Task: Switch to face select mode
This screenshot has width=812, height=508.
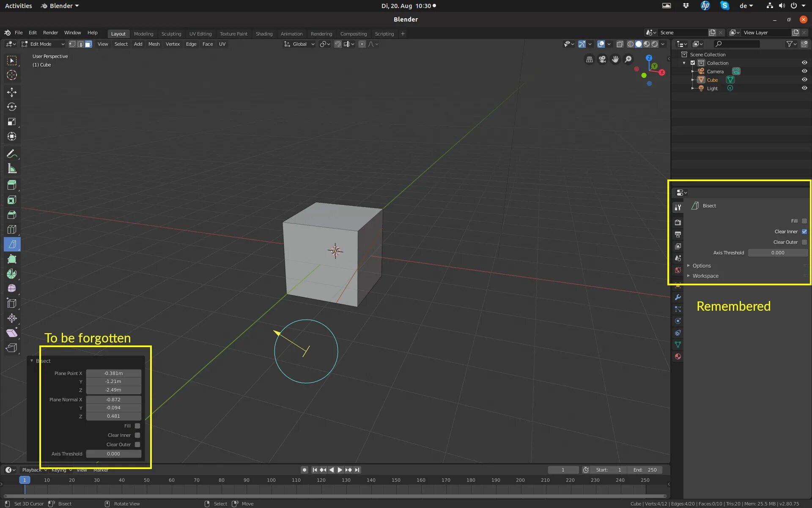Action: 88,44
